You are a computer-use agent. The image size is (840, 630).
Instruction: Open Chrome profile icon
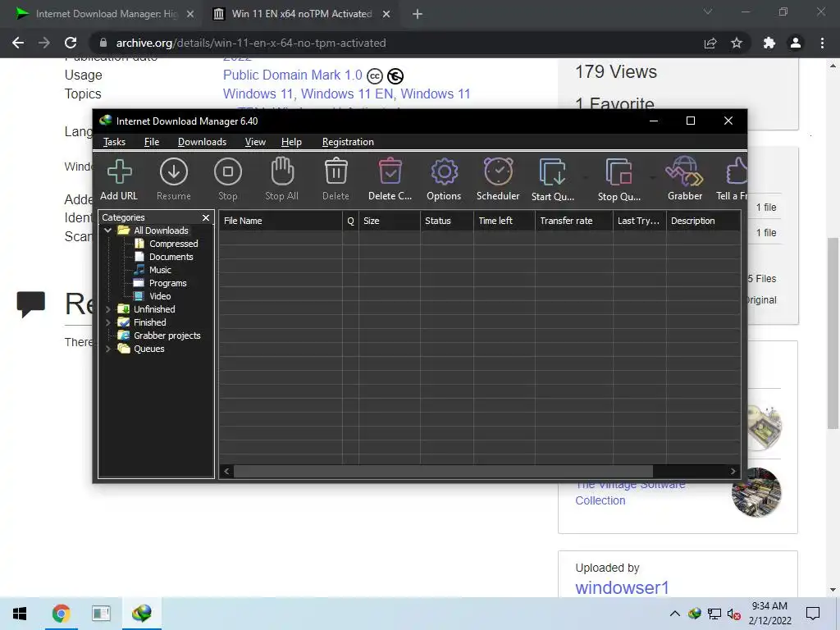coord(796,43)
